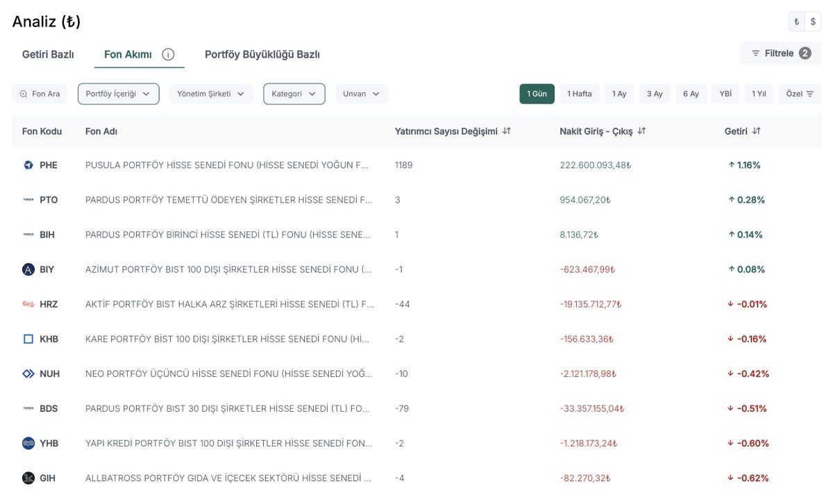Click the Fon Ara search field
The width and height of the screenshot is (833, 504).
pos(40,94)
